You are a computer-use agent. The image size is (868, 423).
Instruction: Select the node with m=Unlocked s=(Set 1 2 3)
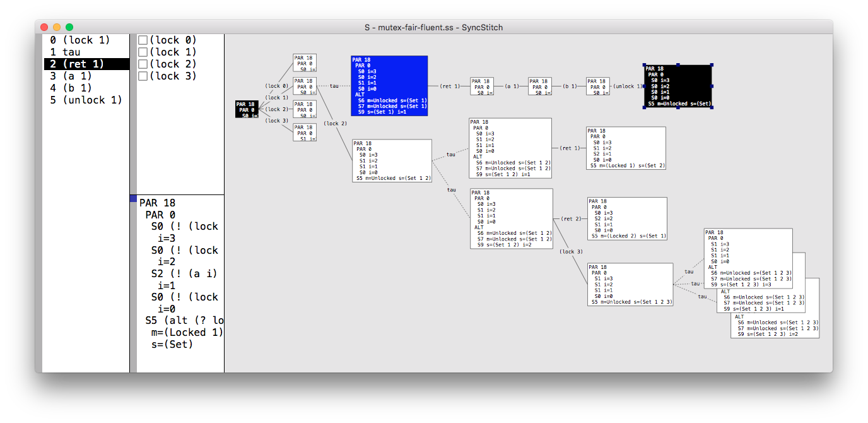pyautogui.click(x=630, y=285)
